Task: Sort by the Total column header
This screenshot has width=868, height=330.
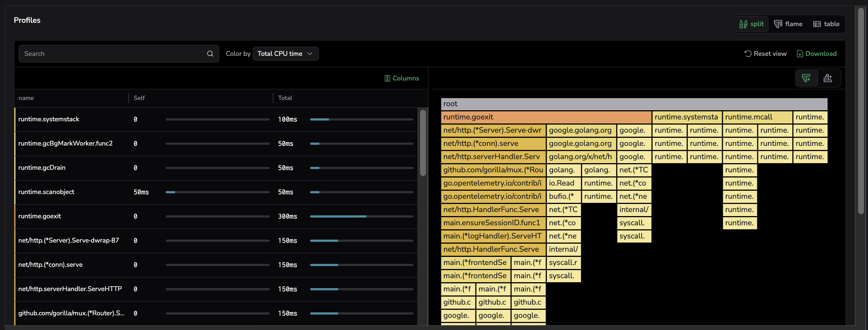Action: [285, 98]
